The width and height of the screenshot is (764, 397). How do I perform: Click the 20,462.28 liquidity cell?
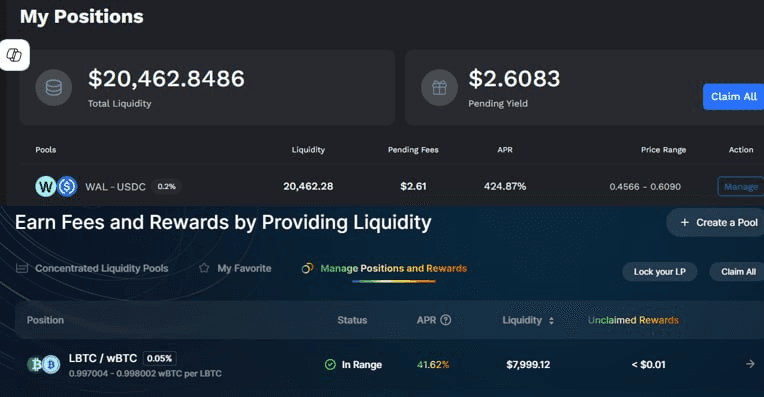tap(308, 186)
